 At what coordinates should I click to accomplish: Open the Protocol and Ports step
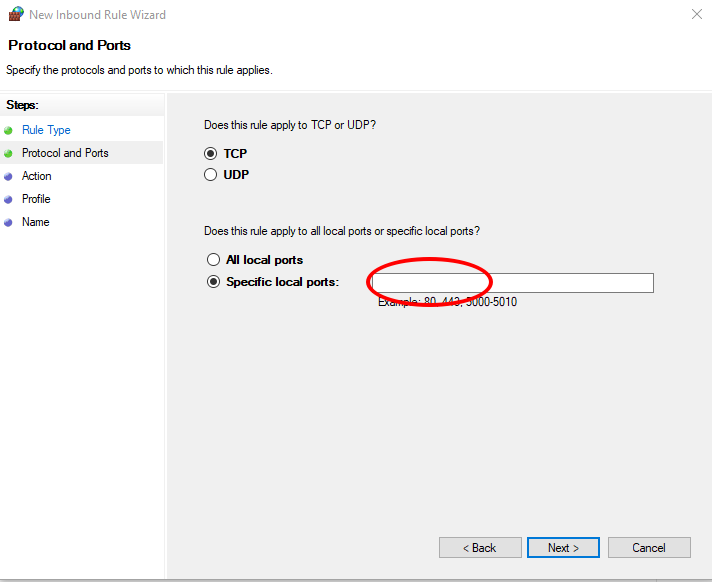pos(65,153)
